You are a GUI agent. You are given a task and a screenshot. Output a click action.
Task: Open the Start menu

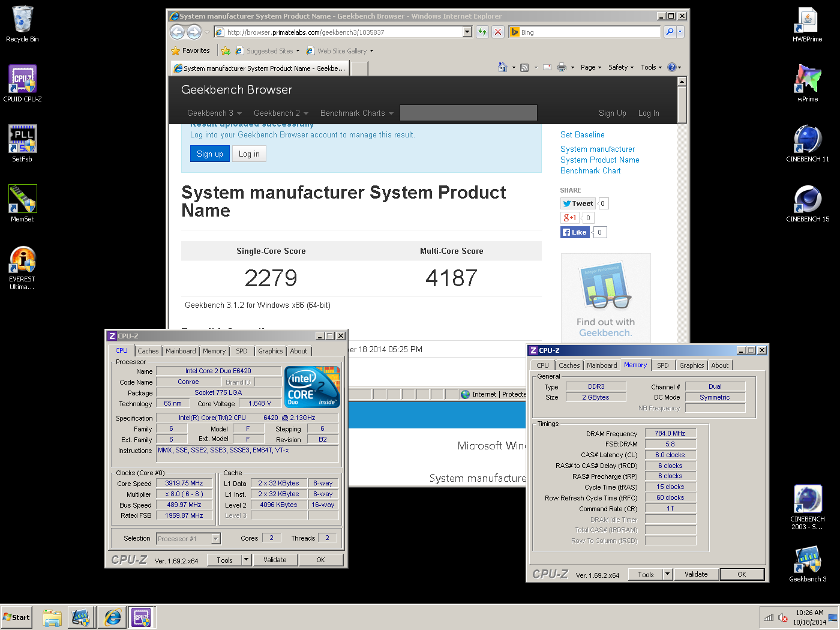(x=17, y=617)
